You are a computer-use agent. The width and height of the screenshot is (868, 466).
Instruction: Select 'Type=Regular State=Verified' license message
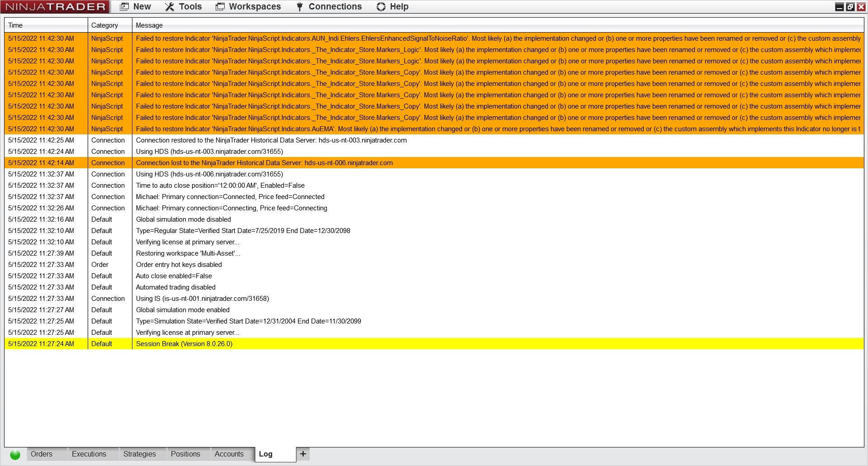[x=243, y=231]
